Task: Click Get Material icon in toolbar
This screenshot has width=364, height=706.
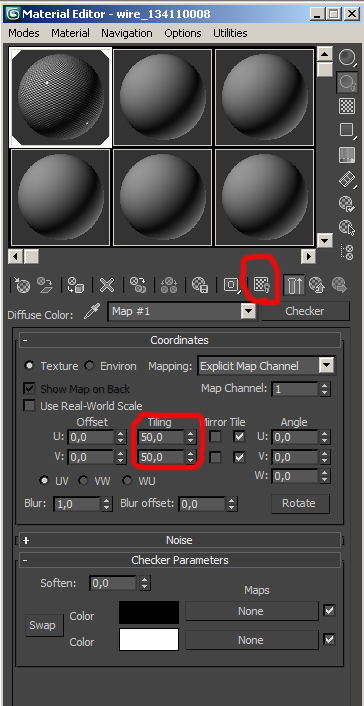Action: point(21,285)
